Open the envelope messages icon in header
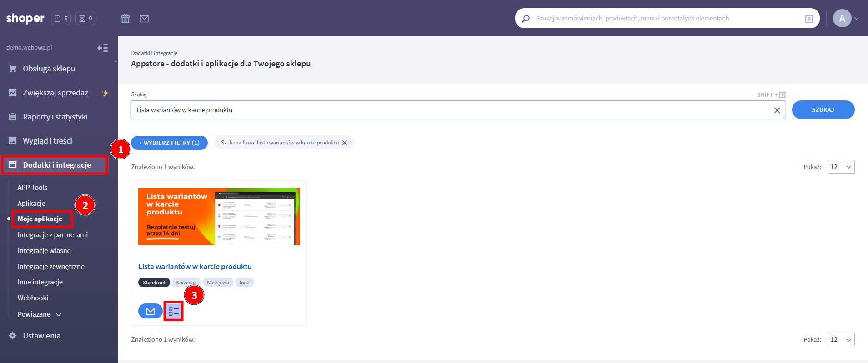 (144, 19)
